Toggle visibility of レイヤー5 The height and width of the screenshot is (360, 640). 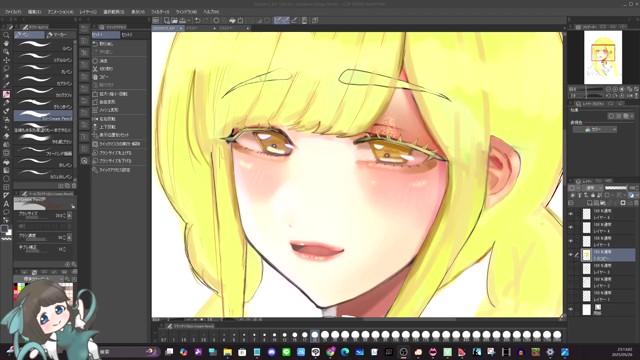[571, 241]
